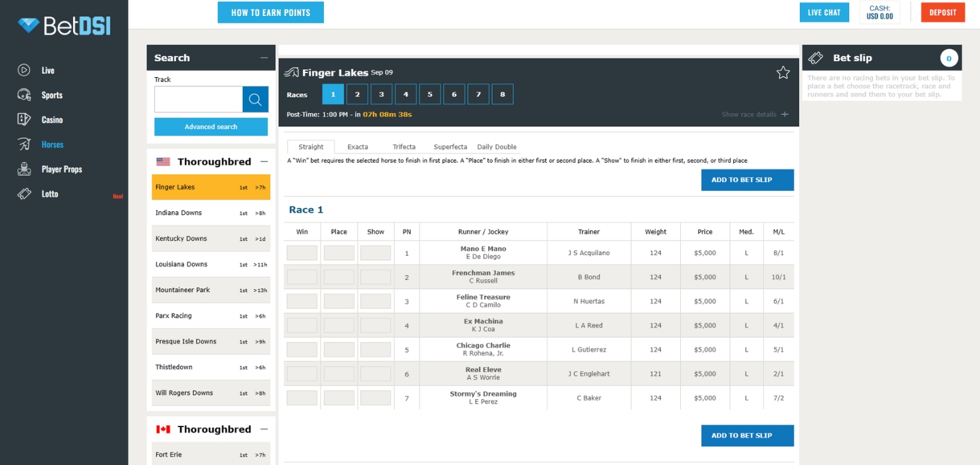Open Sports via the helmet icon
Viewport: 980px width, 465px height.
pyautogui.click(x=24, y=94)
